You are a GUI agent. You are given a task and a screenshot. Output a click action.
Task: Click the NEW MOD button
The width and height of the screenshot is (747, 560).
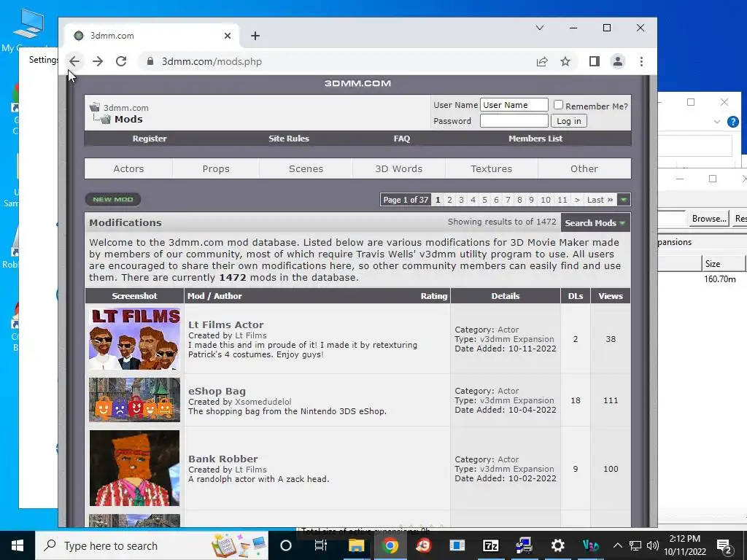113,200
